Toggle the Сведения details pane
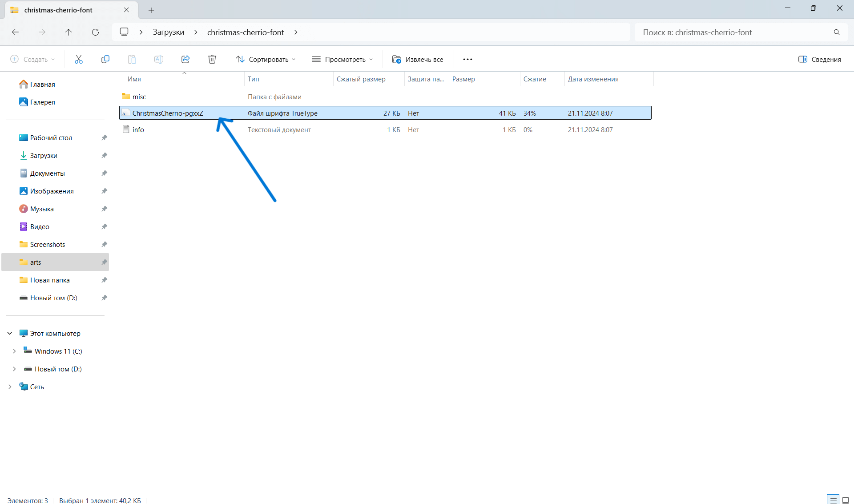Viewport: 854px width, 504px height. 820,59
